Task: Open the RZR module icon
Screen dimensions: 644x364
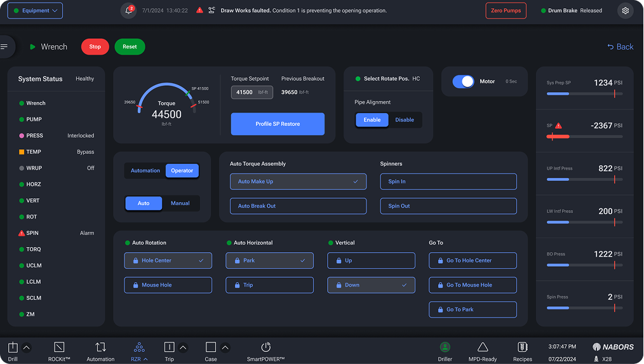Action: tap(139, 347)
